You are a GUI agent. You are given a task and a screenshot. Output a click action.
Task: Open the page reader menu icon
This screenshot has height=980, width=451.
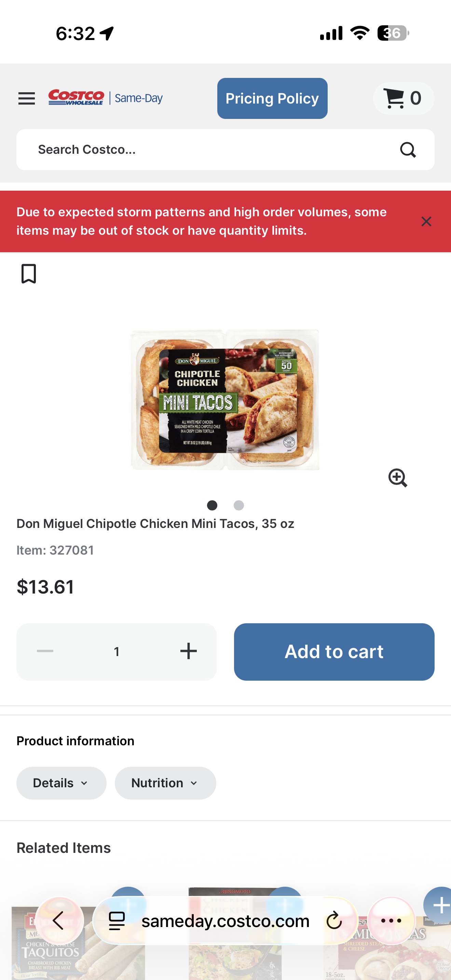coord(117,921)
